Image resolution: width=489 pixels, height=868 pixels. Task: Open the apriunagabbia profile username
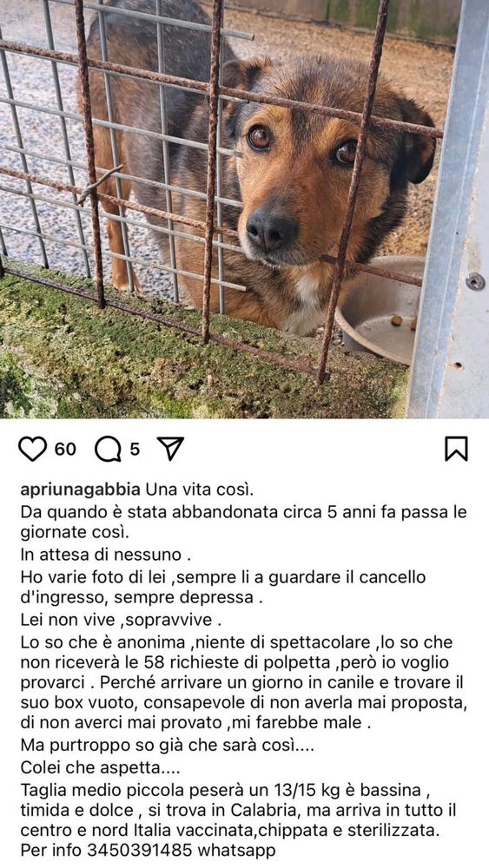pyautogui.click(x=80, y=490)
